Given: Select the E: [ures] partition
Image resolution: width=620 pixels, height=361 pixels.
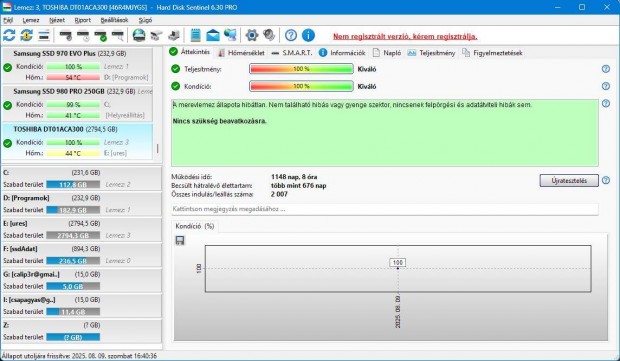Looking at the screenshot, I should (x=81, y=229).
